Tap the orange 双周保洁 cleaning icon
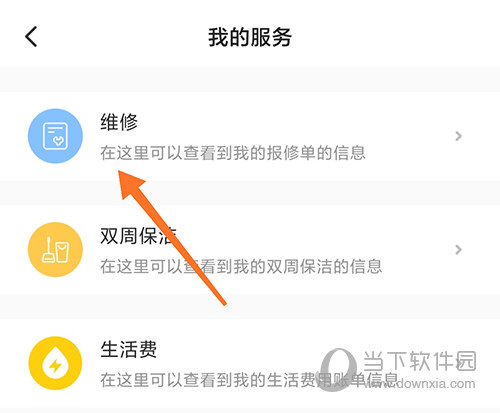Image resolution: width=500 pixels, height=413 pixels. (55, 249)
